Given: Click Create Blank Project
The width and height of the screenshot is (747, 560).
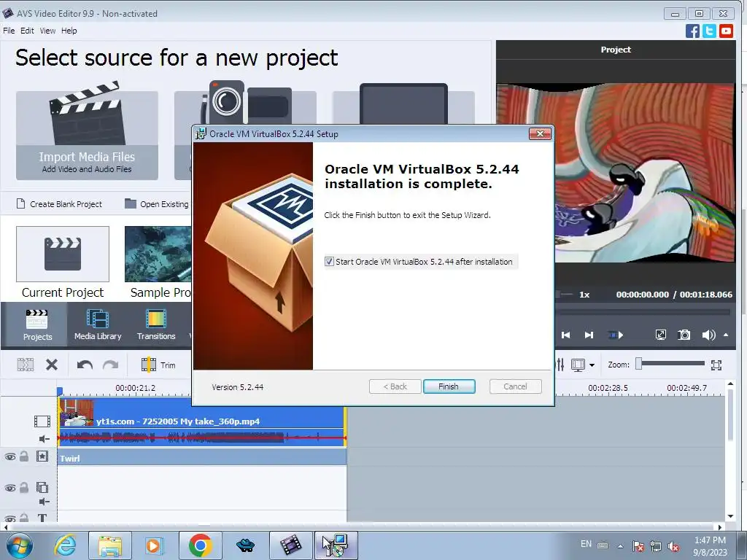Looking at the screenshot, I should tap(60, 204).
